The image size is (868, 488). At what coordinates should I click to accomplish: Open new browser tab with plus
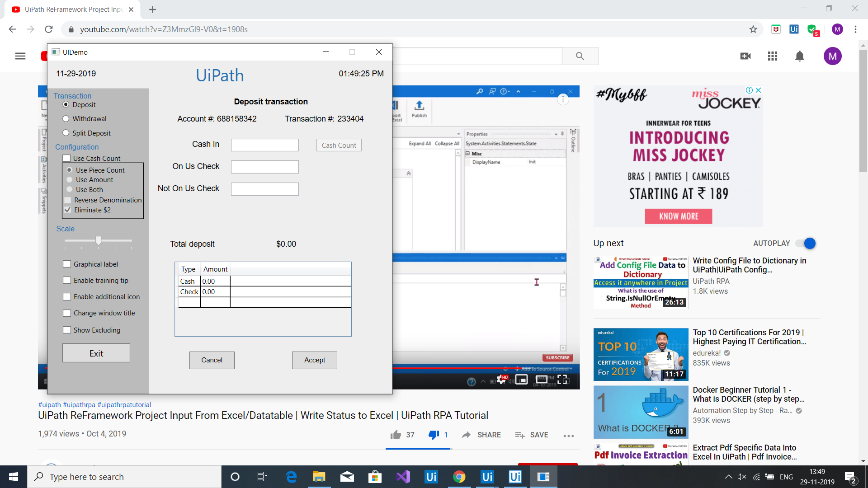tap(152, 9)
